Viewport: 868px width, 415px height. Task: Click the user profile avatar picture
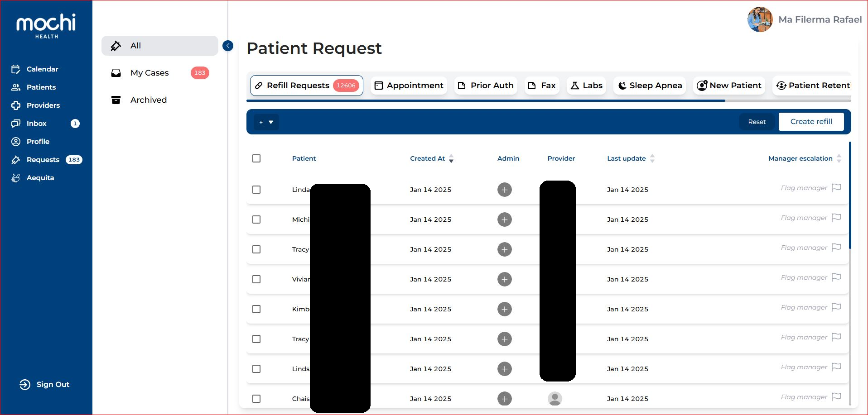pyautogui.click(x=760, y=19)
